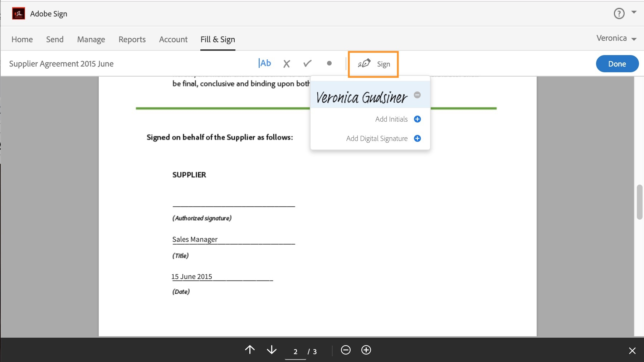The image size is (644, 362).
Task: Expand Add Digital Signature option
Action: click(417, 138)
